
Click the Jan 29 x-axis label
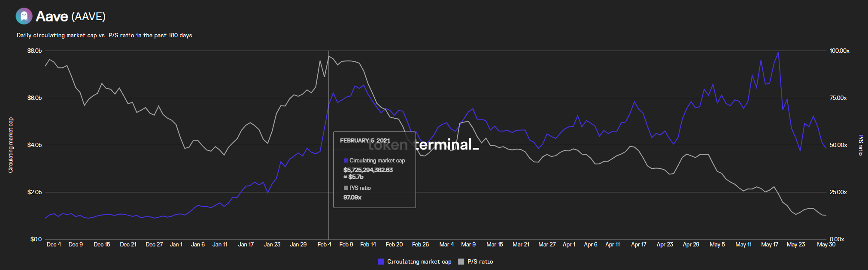point(298,244)
